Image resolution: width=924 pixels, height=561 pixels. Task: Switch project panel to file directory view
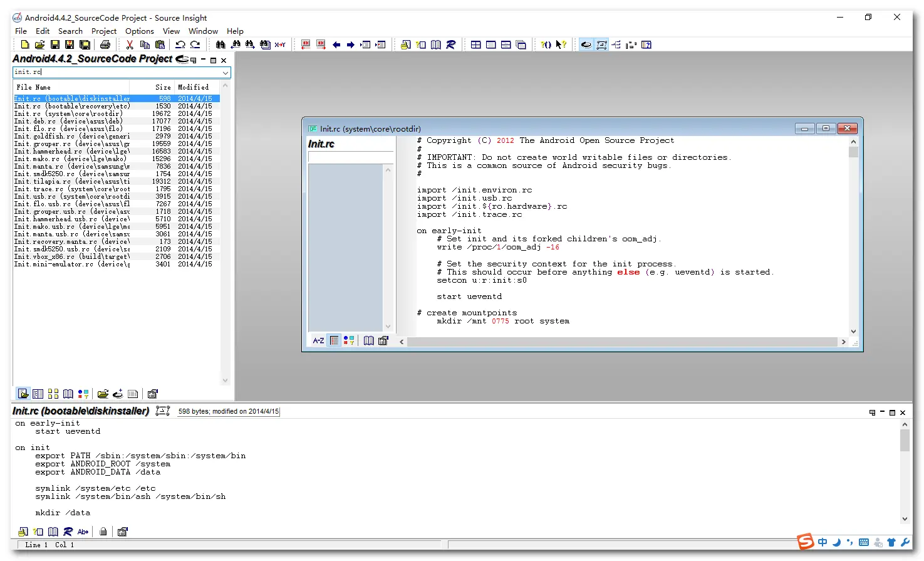click(x=38, y=394)
